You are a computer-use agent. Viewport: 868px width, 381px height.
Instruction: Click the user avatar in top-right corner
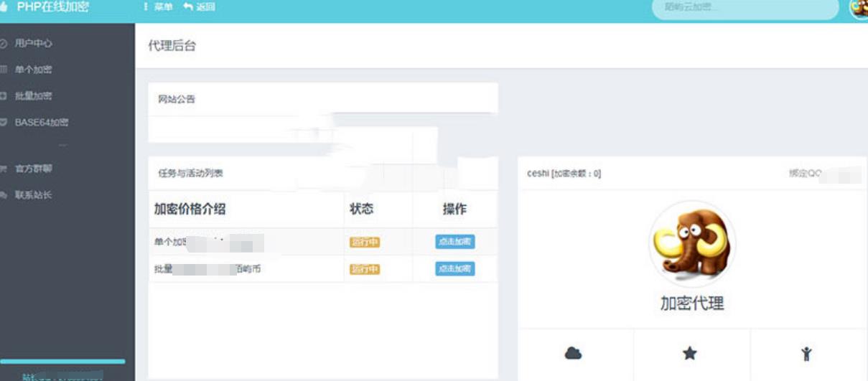coord(859,8)
